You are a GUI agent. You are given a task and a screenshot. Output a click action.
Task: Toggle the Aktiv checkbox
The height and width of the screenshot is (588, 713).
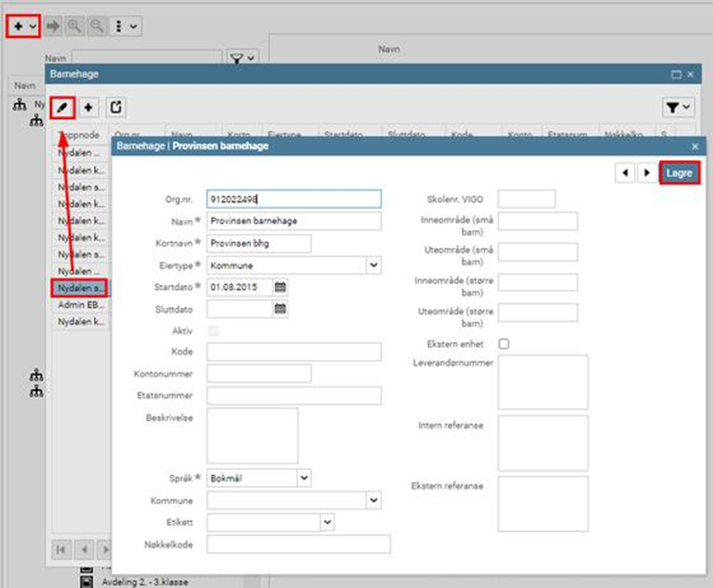coord(213,331)
